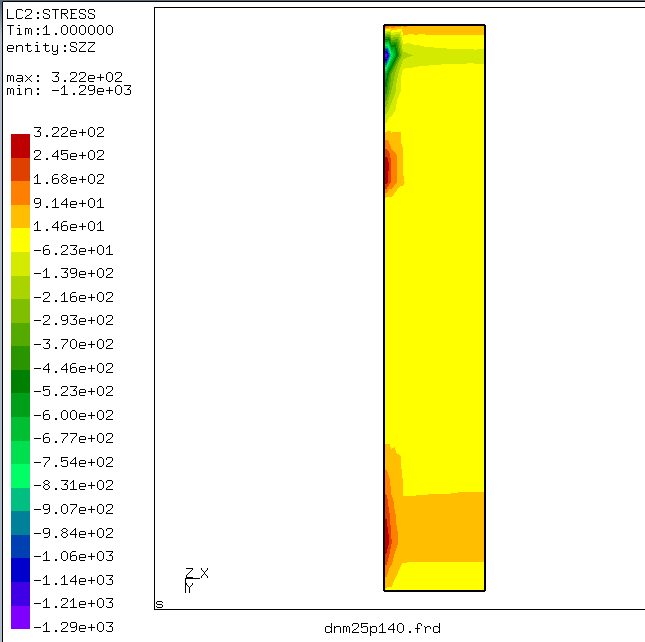Click the legend value 3.22e+02

[69, 132]
